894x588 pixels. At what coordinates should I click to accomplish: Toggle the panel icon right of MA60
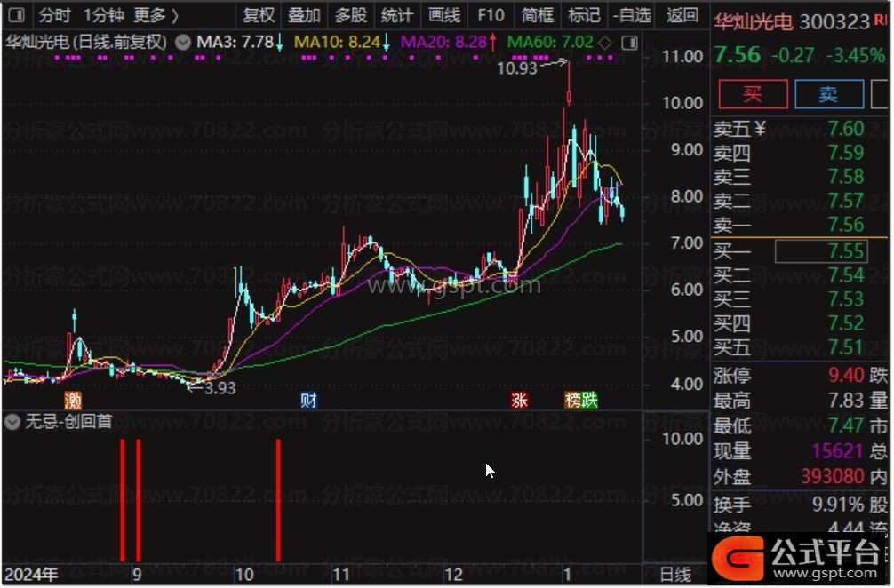point(629,43)
